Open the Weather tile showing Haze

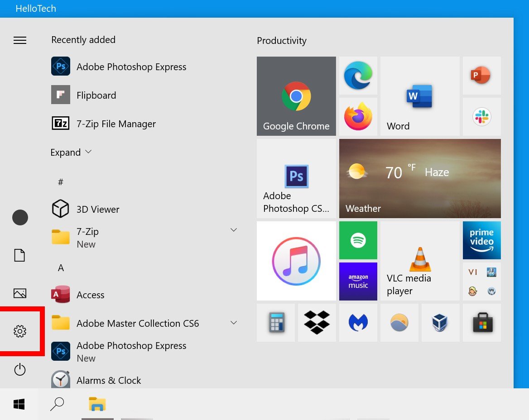click(420, 178)
